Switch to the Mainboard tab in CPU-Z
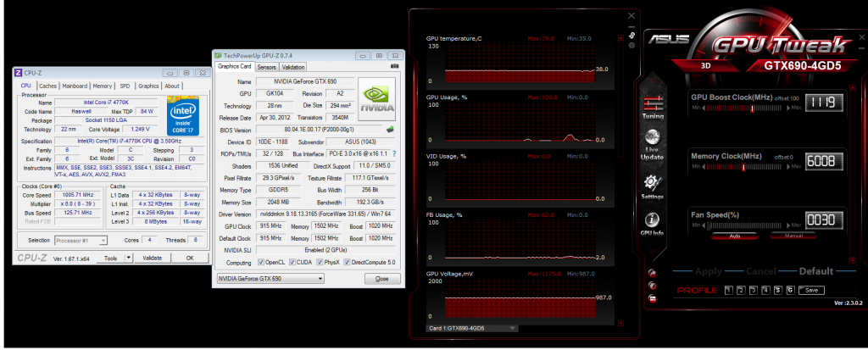 point(75,86)
